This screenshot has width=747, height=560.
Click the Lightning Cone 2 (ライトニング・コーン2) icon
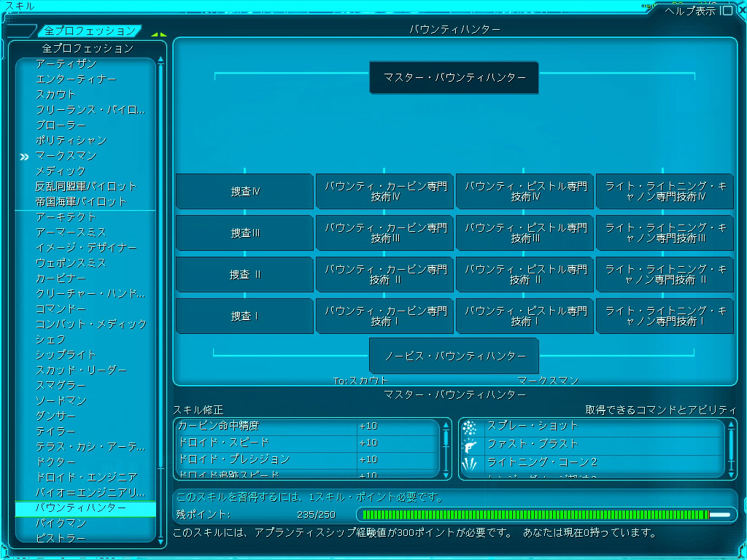click(x=470, y=464)
